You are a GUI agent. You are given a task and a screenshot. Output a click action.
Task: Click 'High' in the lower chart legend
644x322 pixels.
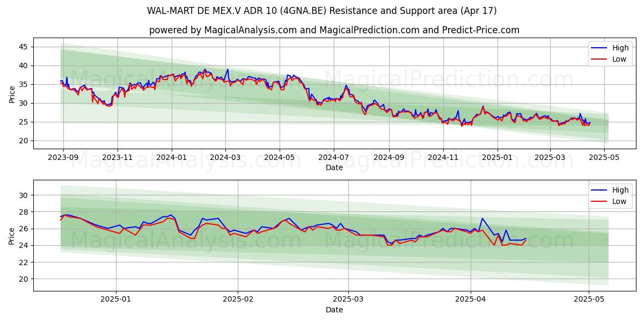pos(620,190)
